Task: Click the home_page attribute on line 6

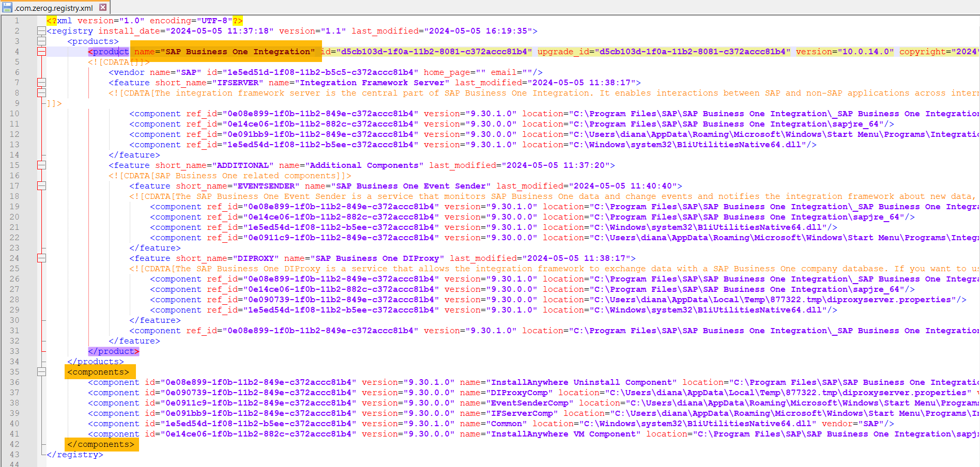Action: (455, 72)
